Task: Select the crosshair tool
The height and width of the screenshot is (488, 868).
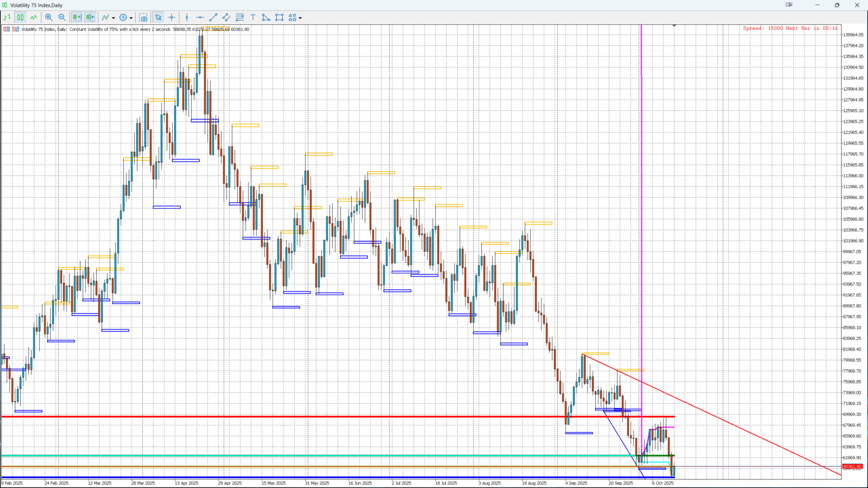Action: (172, 18)
